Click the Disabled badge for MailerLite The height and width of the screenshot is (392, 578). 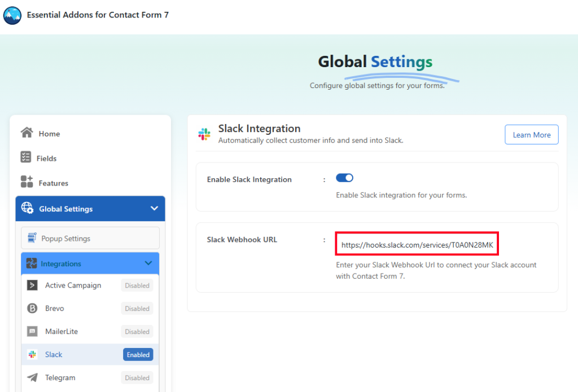137,332
